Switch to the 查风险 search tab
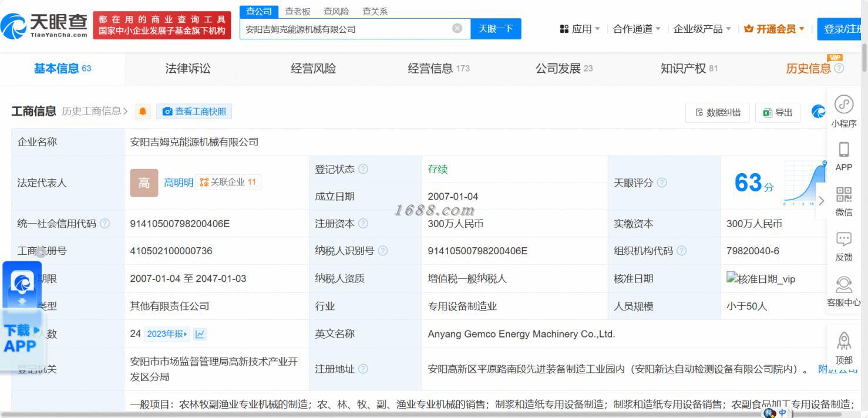 (x=336, y=11)
